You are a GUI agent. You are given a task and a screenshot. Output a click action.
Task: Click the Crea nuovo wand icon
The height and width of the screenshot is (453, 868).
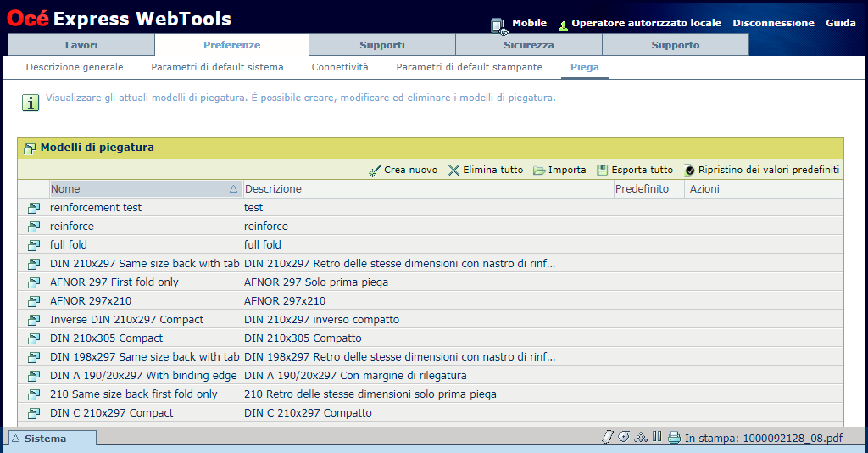pos(375,171)
